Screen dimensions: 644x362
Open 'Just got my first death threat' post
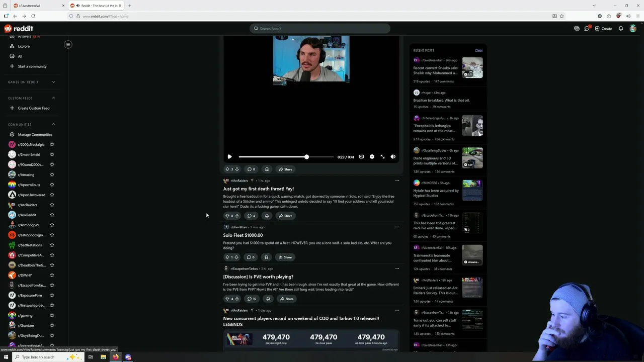pyautogui.click(x=259, y=189)
